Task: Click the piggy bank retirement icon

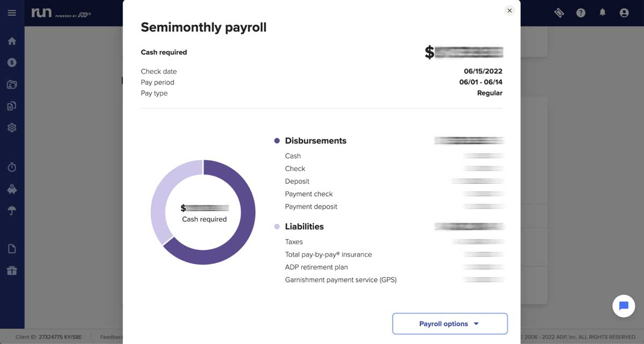Action: point(12,189)
